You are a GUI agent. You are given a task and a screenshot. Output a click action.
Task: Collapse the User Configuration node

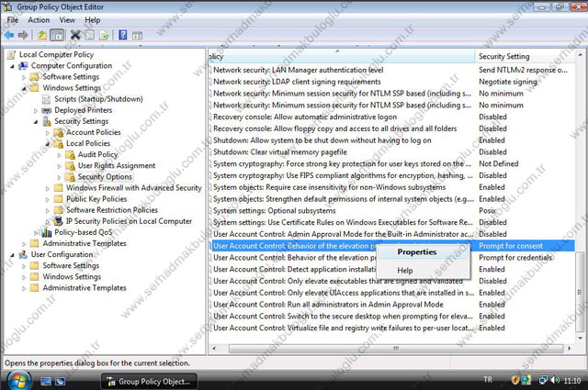(12, 255)
